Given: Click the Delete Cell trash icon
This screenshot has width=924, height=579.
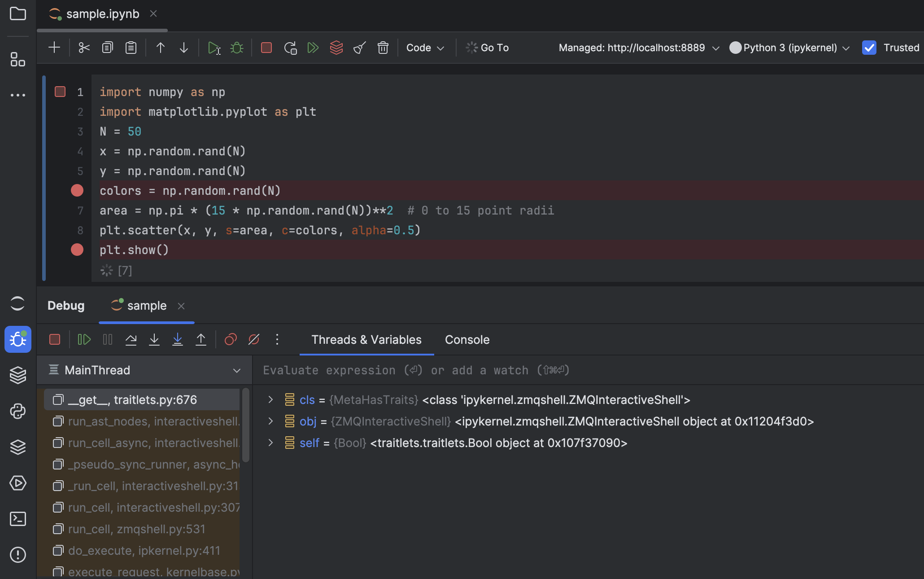Looking at the screenshot, I should point(383,48).
